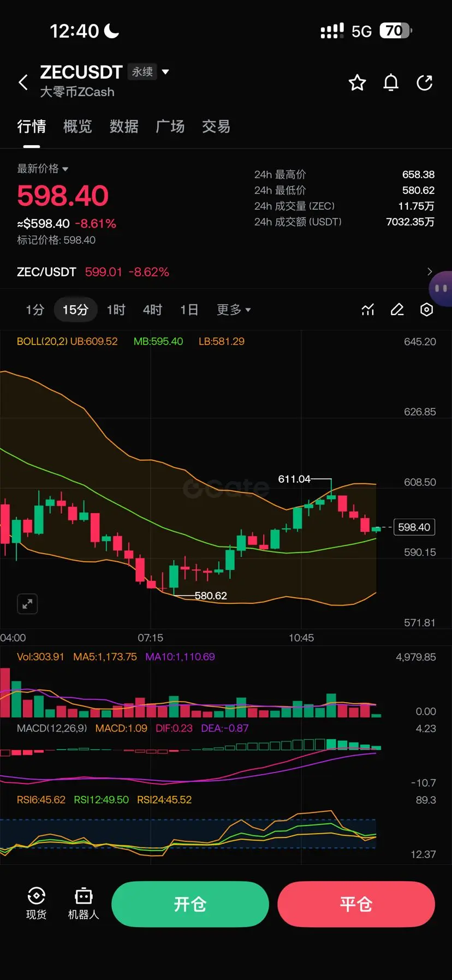Open trading bots (机器人)

pos(84,903)
